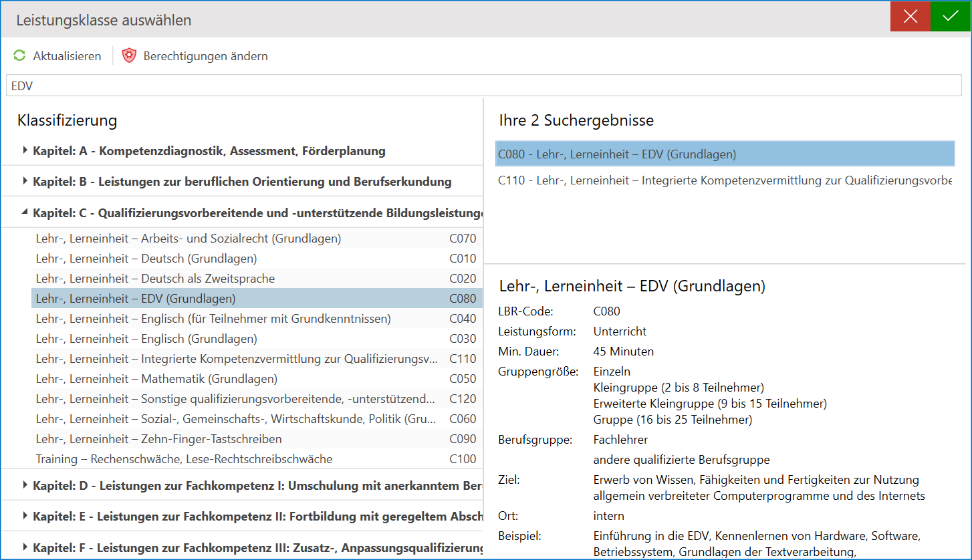The image size is (972, 560).
Task: Click Gruppe (16 bis 25 Teilnehmer) text
Action: 673,420
